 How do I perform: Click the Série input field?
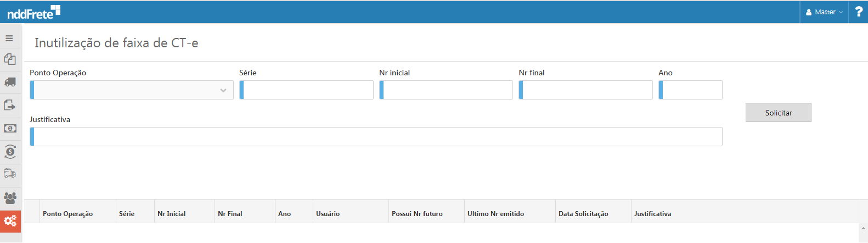(x=307, y=90)
